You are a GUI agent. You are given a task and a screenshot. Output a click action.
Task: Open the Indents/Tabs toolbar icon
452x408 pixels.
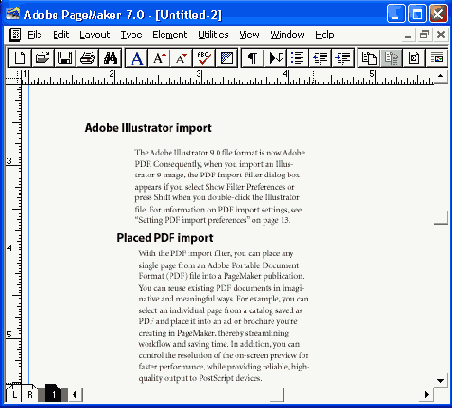(275, 58)
